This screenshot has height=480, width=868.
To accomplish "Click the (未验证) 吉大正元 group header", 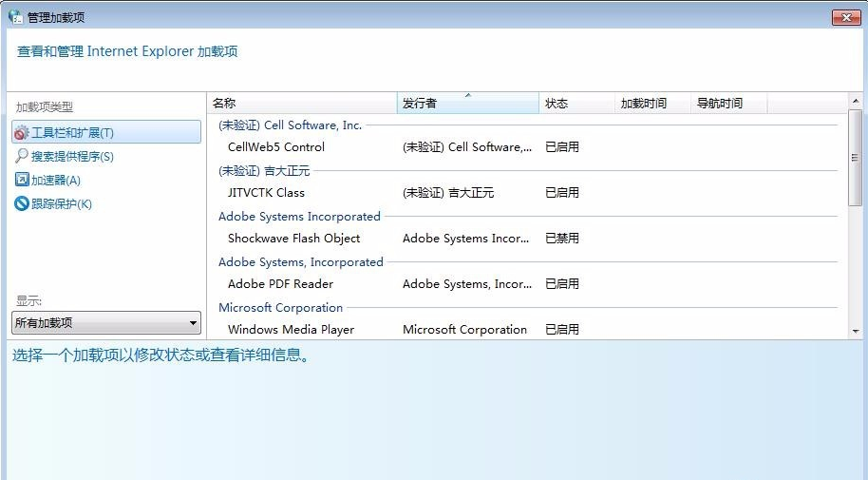I will 264,171.
